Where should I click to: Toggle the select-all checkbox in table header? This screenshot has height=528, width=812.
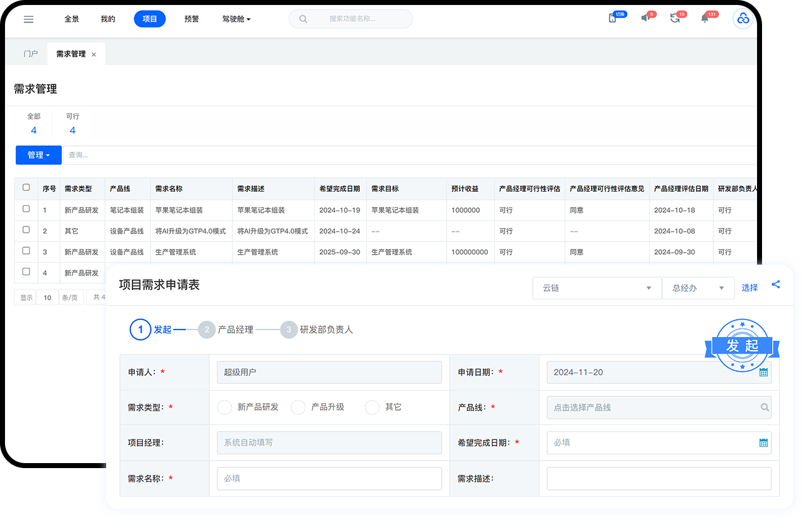(26, 187)
